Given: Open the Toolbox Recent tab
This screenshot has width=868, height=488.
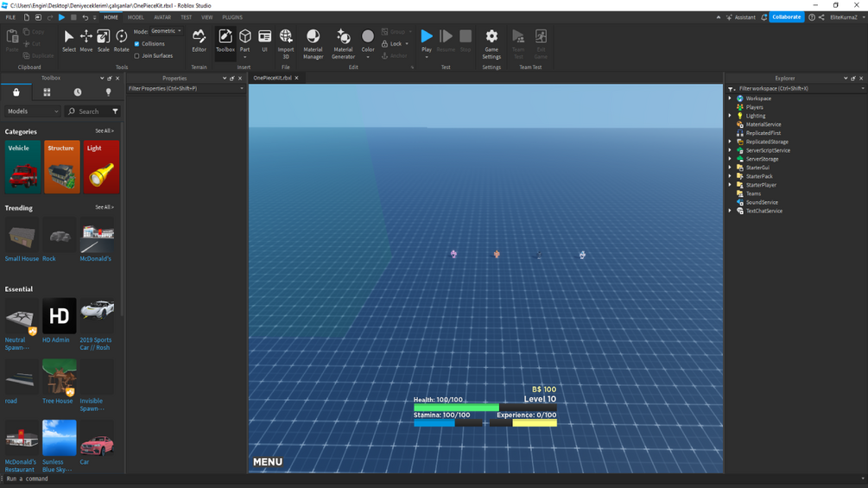Looking at the screenshot, I should 78,92.
